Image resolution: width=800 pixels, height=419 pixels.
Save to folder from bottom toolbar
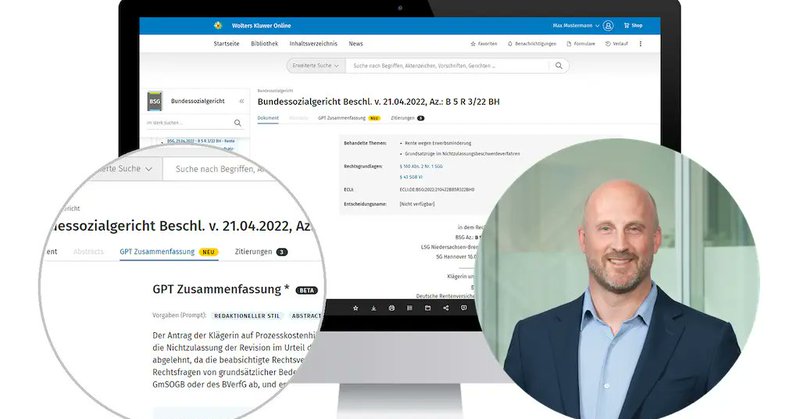point(428,308)
